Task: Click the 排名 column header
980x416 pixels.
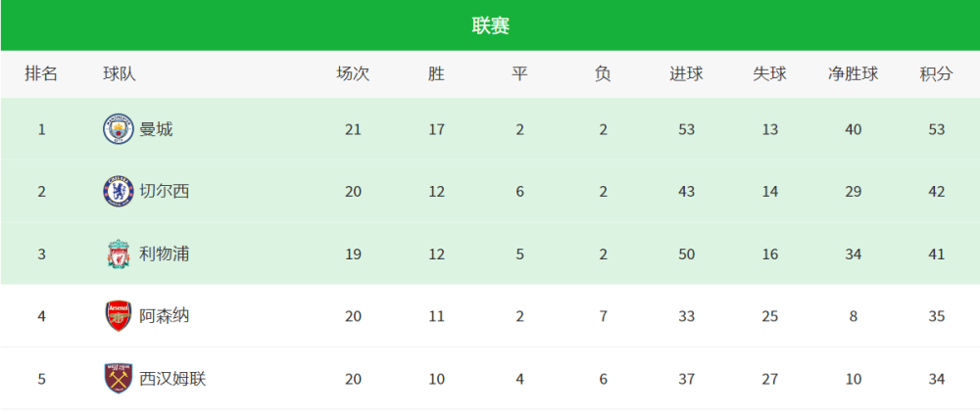Action: coord(41,74)
